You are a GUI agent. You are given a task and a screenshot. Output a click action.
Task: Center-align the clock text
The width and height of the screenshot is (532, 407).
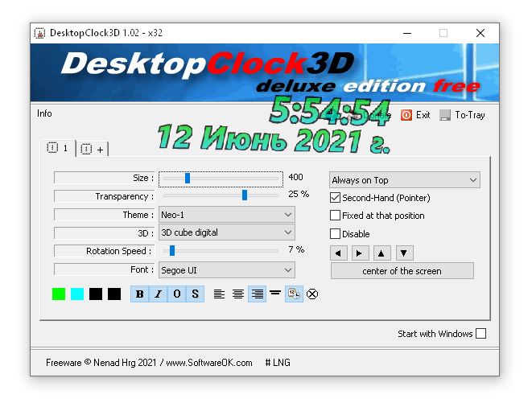click(x=238, y=294)
